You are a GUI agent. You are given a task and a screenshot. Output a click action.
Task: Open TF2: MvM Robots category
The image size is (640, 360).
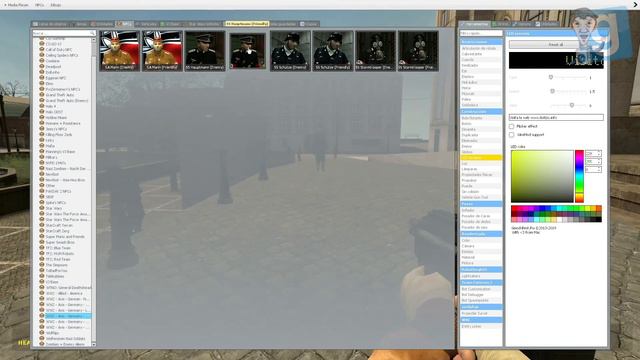coord(60,253)
